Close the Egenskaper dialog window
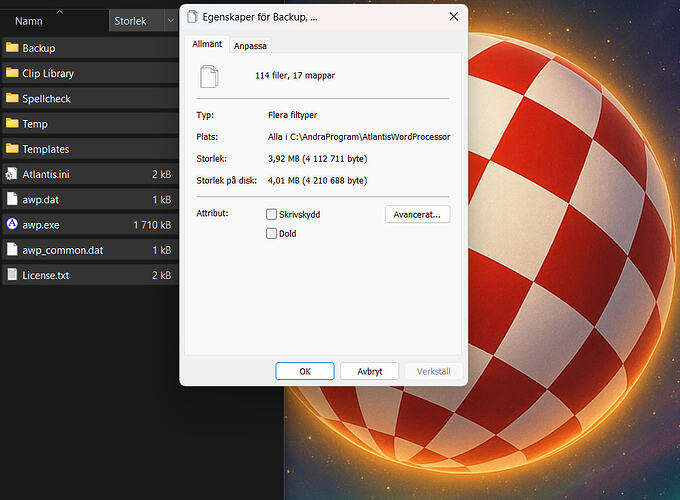 pyautogui.click(x=453, y=16)
